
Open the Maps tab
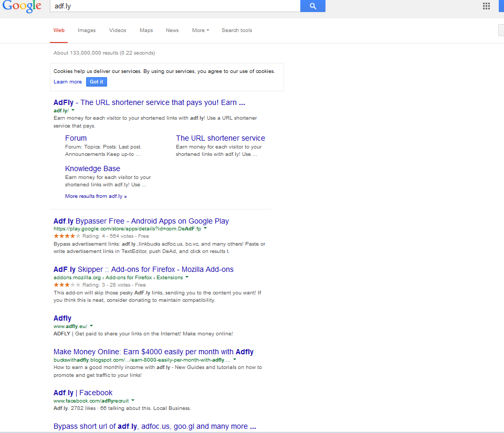point(146,30)
